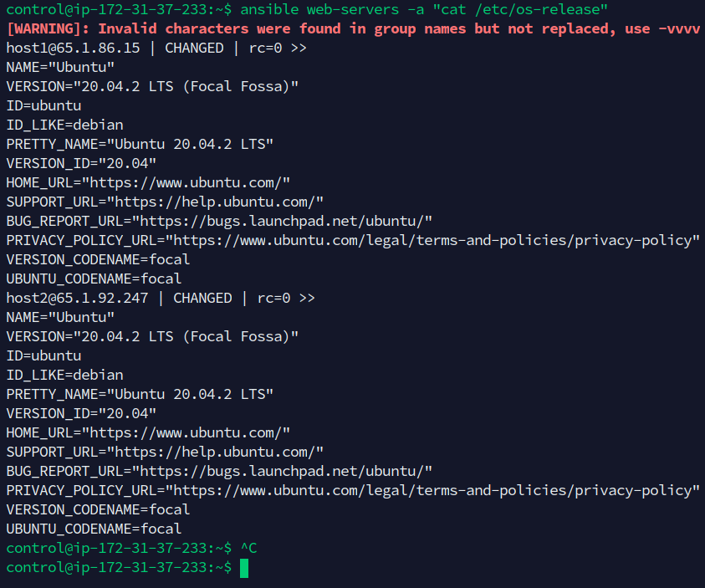
Task: Click the "cat /etc/os-release" quoted argument
Action: click(x=520, y=9)
